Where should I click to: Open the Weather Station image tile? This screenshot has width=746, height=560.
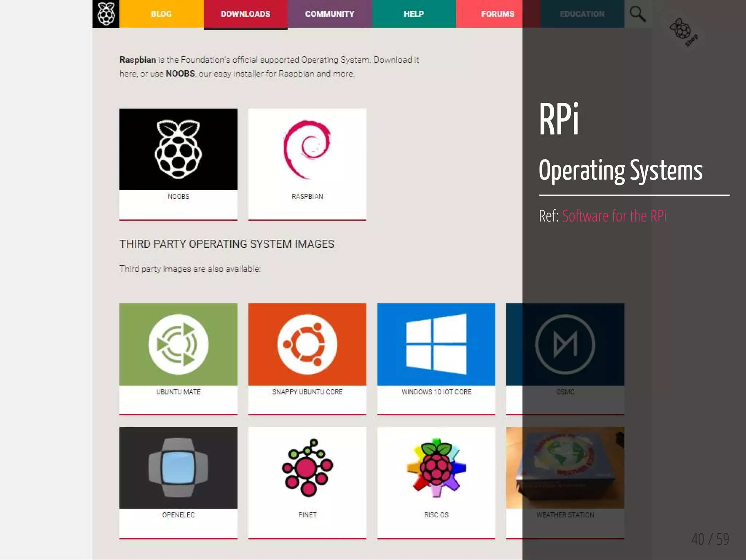(565, 468)
